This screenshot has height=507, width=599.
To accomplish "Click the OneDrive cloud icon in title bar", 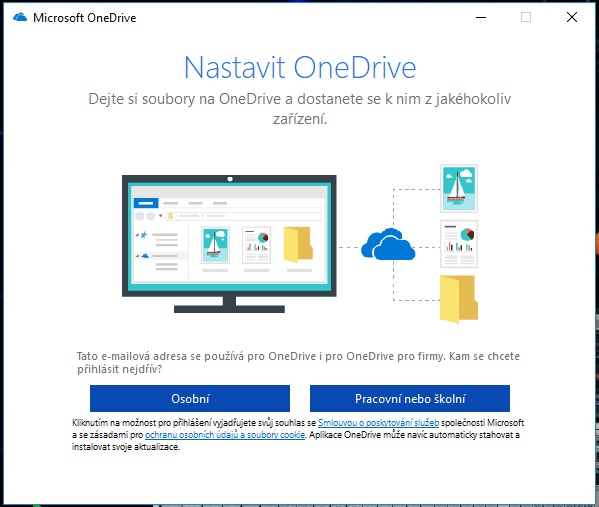I will click(20, 17).
